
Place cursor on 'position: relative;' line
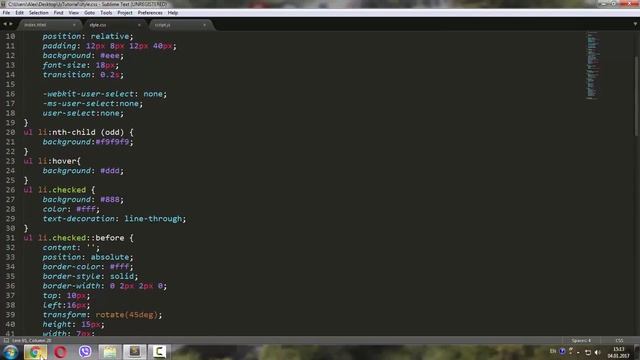(x=88, y=36)
